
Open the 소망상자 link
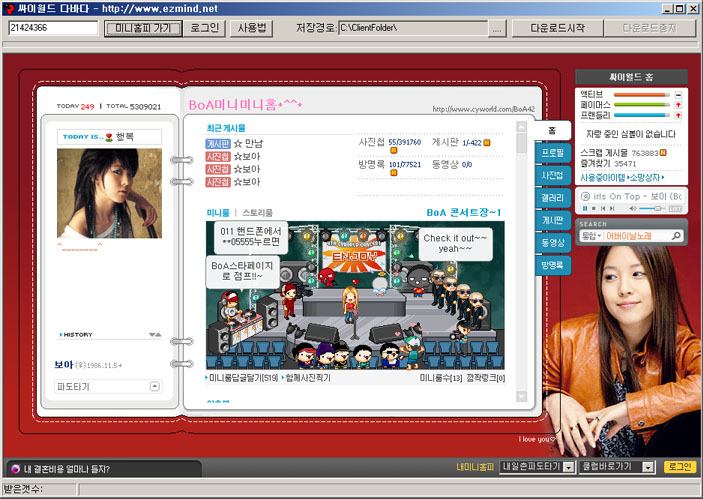[645, 178]
